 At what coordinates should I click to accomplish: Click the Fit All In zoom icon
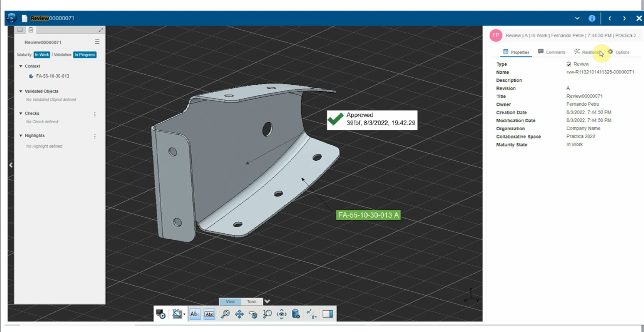point(225,314)
